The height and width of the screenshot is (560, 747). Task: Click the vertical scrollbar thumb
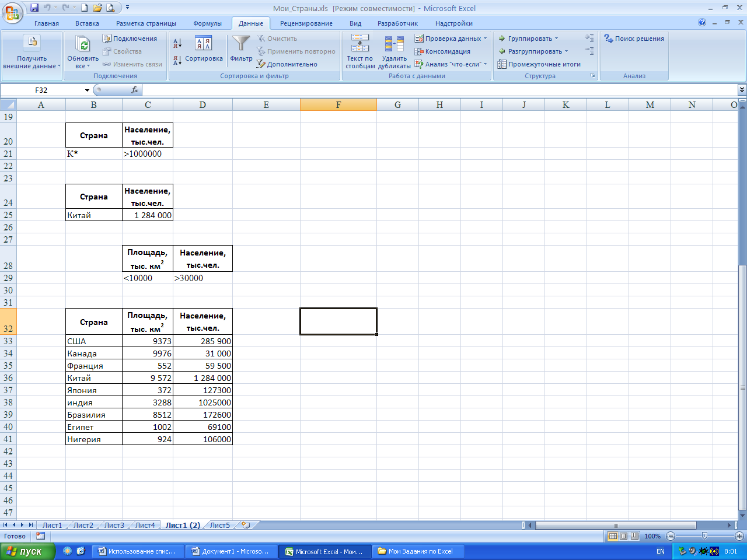[742, 386]
